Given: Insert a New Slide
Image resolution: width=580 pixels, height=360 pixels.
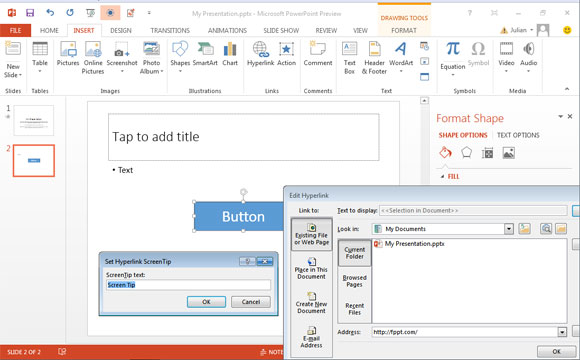Looking at the screenshot, I should click(x=13, y=60).
